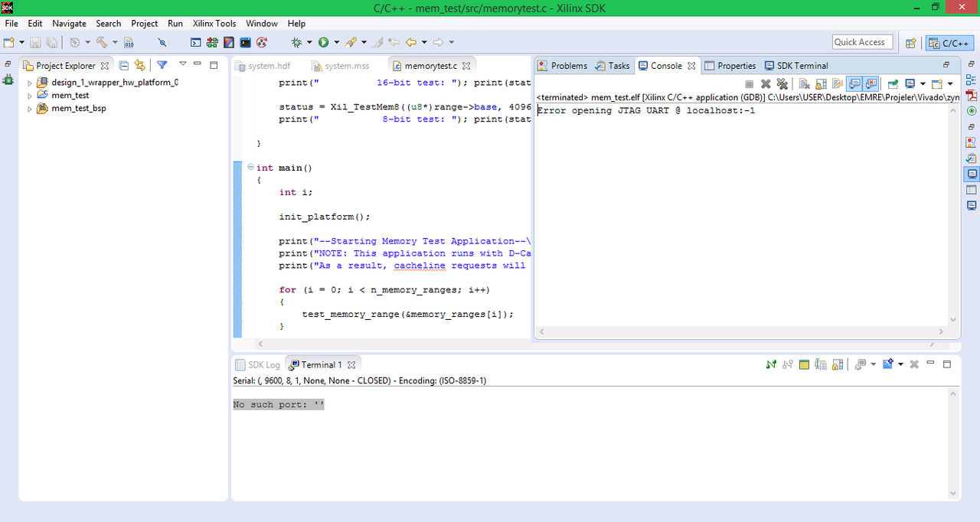Screen dimensions: 980x522
Task: Open the XSCT console terminal icon
Action: [x=195, y=42]
